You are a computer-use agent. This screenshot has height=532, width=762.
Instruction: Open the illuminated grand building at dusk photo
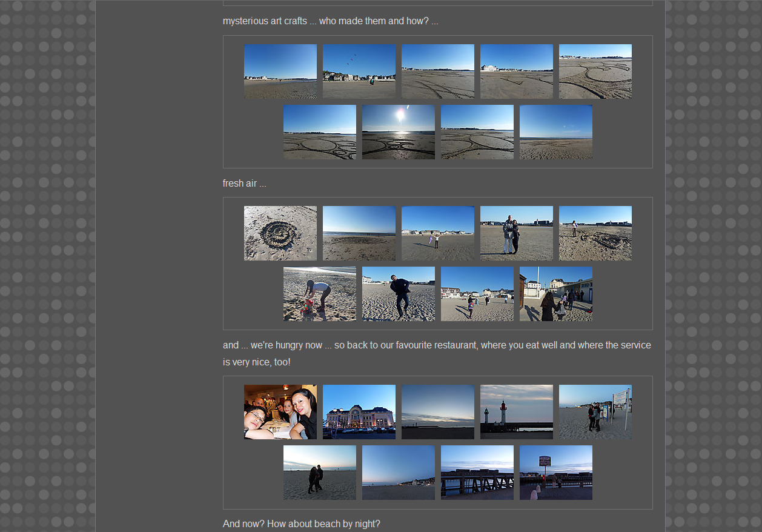pyautogui.click(x=359, y=412)
